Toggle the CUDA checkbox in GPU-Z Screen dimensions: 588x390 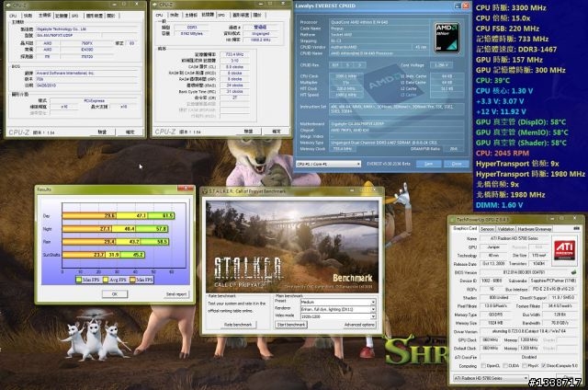pyautogui.click(x=506, y=365)
